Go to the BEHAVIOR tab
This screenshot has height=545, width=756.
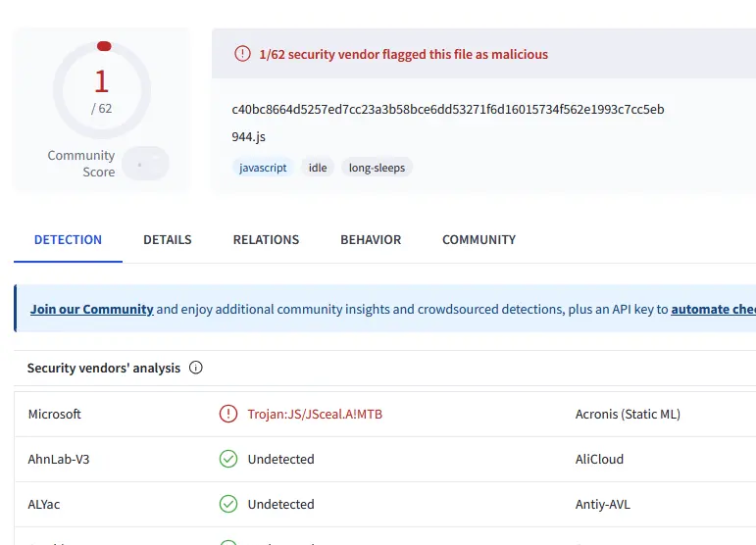(371, 239)
